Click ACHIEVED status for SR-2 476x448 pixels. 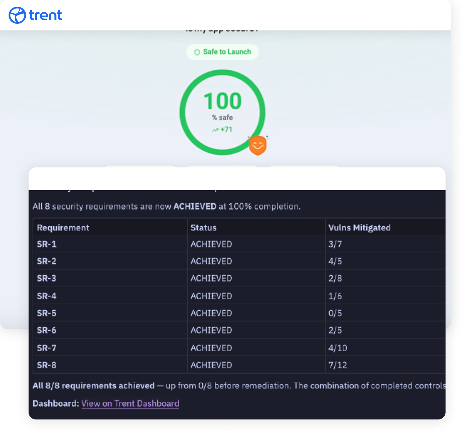[x=211, y=261]
